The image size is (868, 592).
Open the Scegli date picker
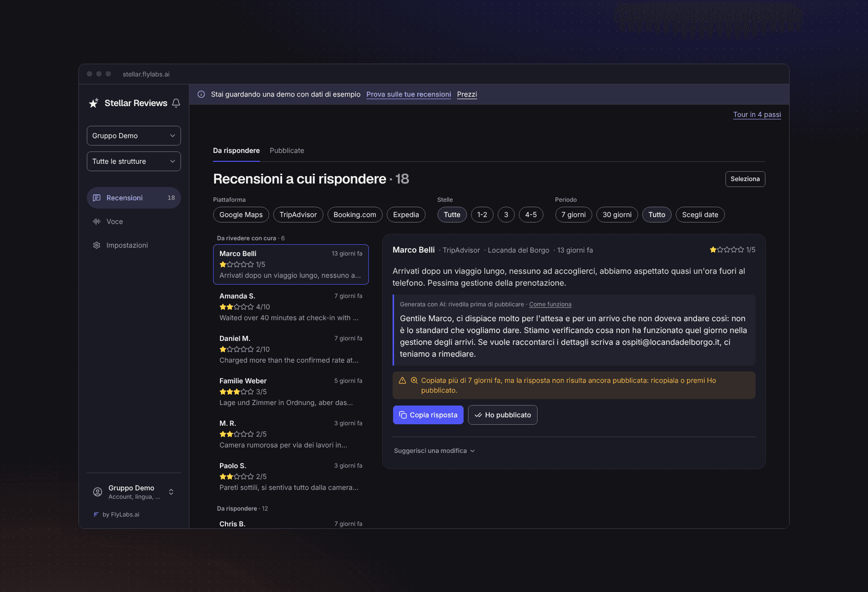tap(700, 215)
